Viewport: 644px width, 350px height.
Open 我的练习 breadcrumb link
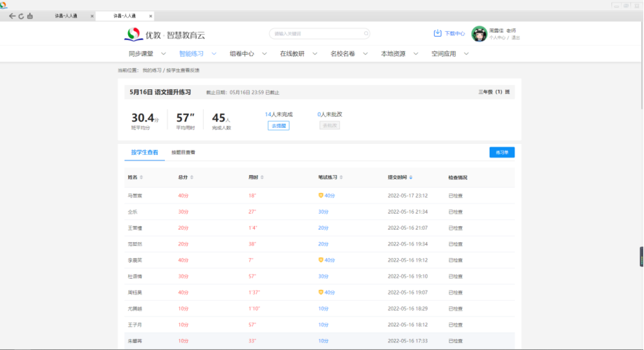click(x=151, y=71)
